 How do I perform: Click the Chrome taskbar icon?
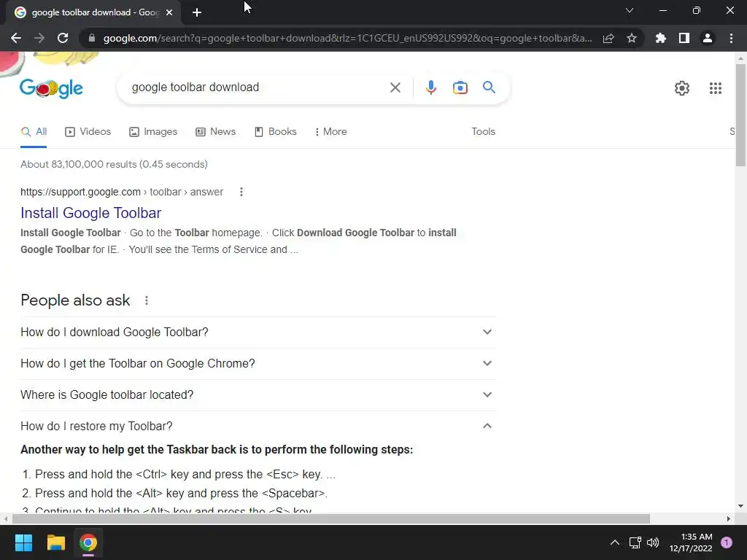(88, 542)
